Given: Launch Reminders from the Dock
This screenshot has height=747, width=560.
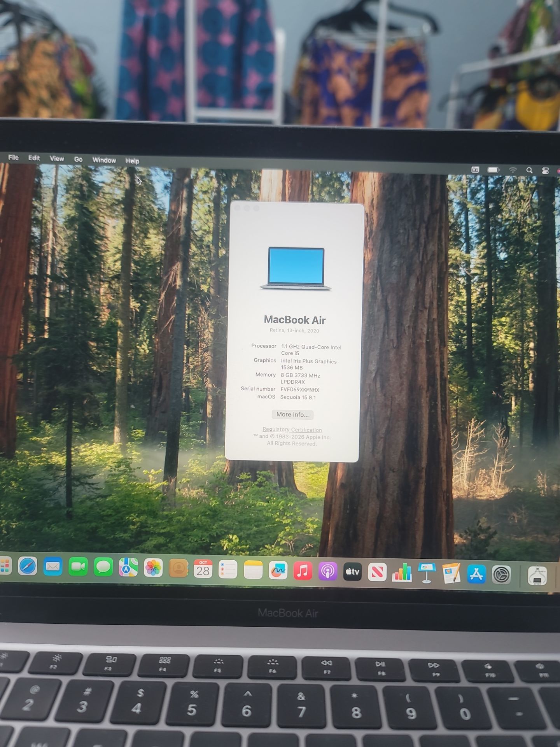Looking at the screenshot, I should [x=228, y=570].
